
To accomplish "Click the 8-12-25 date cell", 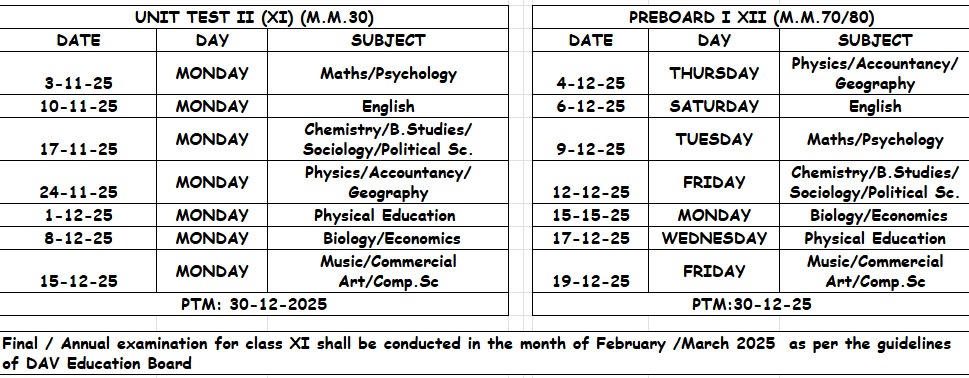I will (x=78, y=238).
